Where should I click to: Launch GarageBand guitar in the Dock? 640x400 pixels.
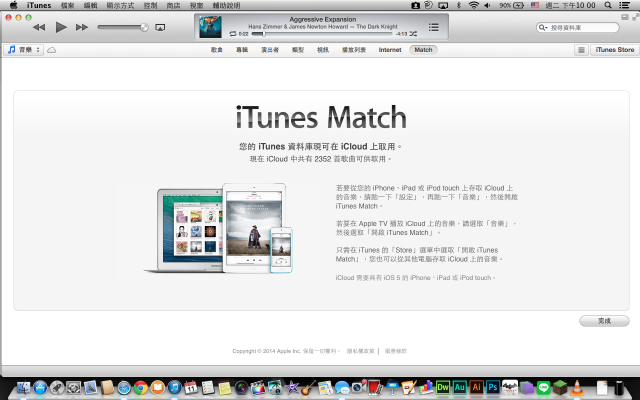point(309,387)
